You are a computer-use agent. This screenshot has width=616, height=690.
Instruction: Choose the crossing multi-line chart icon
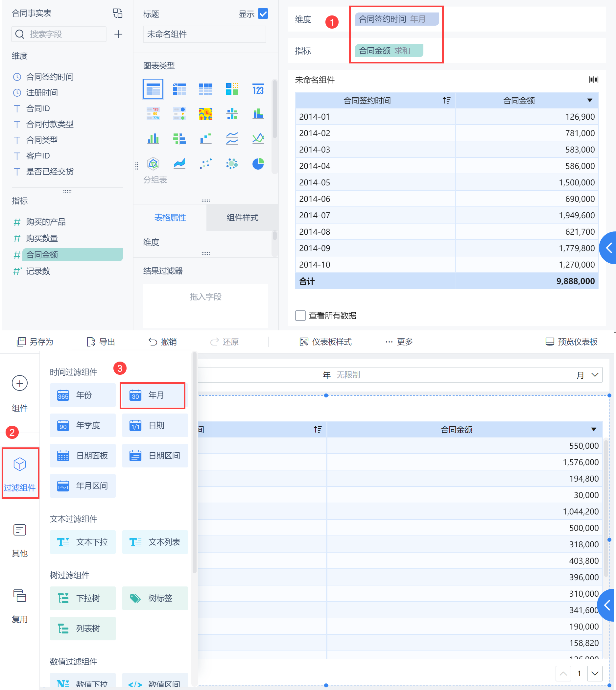tap(258, 138)
